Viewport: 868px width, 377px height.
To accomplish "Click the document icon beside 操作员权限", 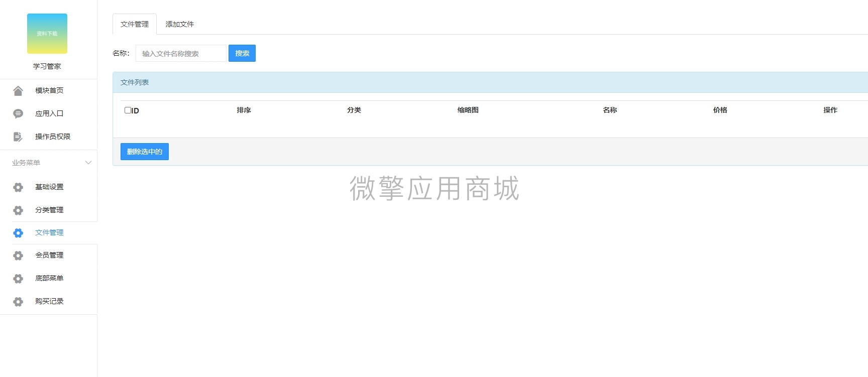I will (x=18, y=137).
